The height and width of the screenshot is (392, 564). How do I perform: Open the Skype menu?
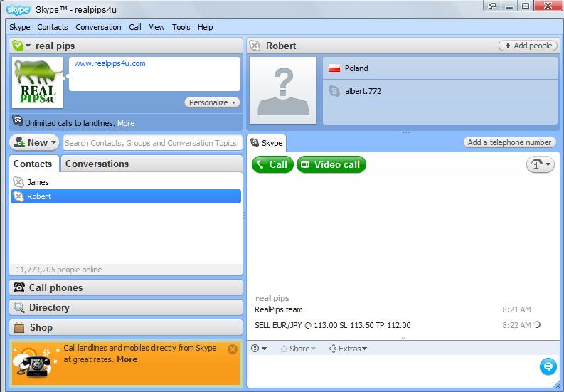click(20, 27)
